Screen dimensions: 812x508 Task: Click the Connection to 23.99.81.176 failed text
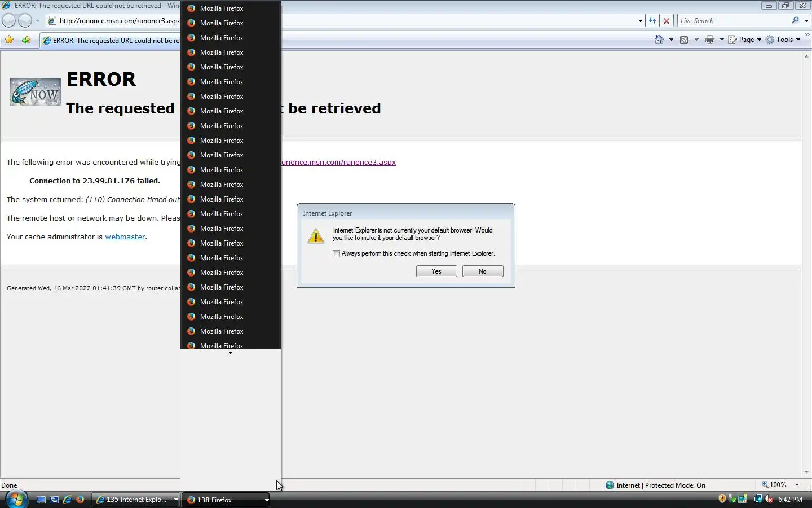(95, 181)
